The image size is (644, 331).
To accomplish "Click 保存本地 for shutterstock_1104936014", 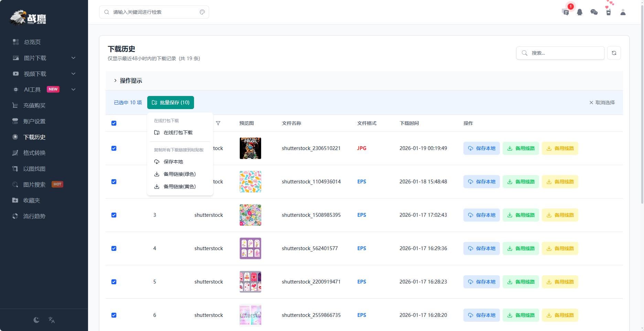I will [x=481, y=182].
